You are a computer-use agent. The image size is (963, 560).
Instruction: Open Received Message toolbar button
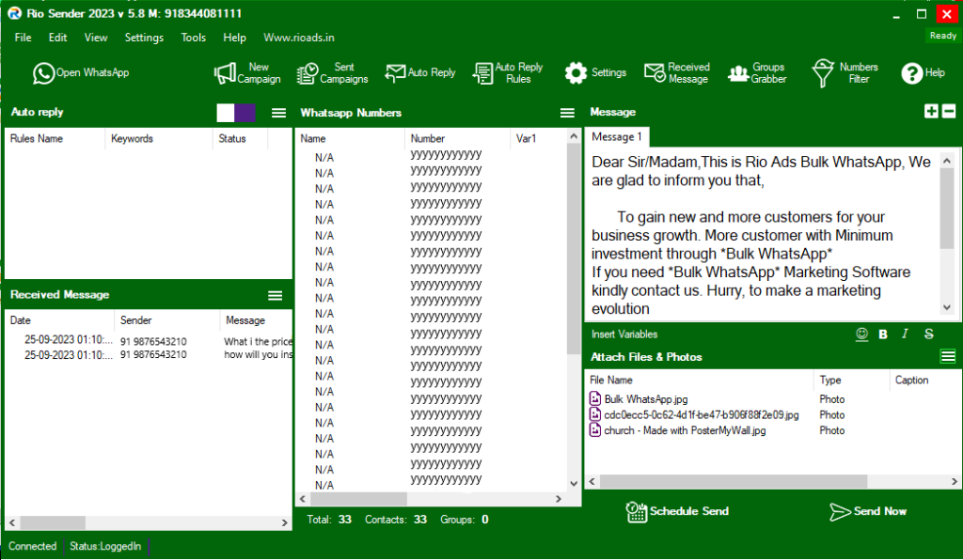[x=677, y=73]
